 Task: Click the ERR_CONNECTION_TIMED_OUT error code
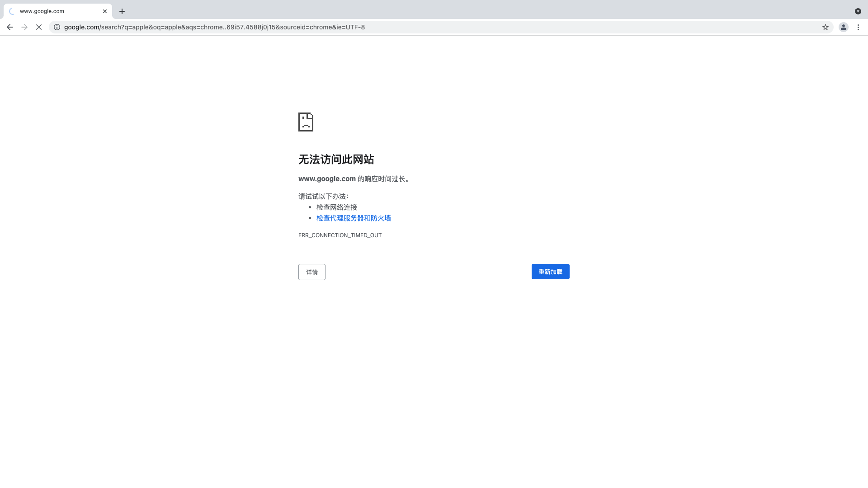(x=340, y=235)
